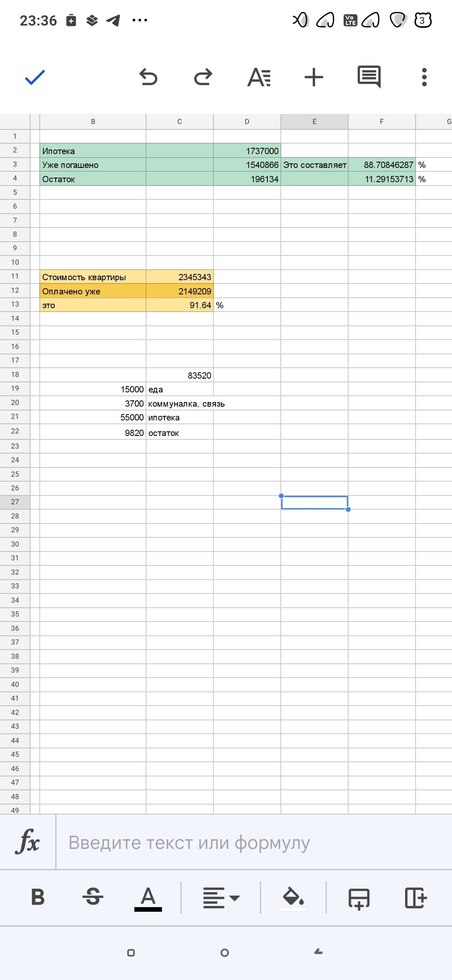This screenshot has height=980, width=452.
Task: Insert a column with the toolbar icon
Action: (x=416, y=898)
